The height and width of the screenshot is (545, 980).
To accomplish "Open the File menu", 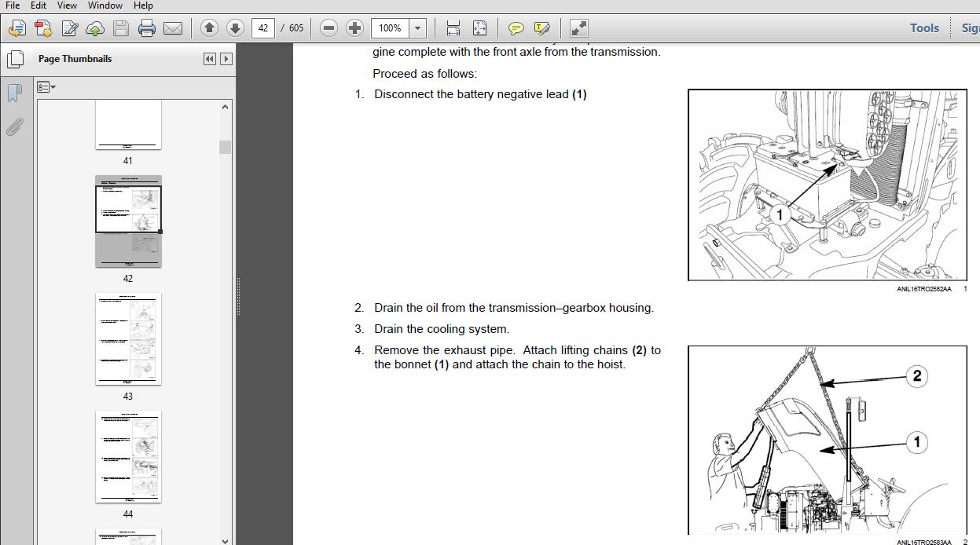I will pos(13,5).
